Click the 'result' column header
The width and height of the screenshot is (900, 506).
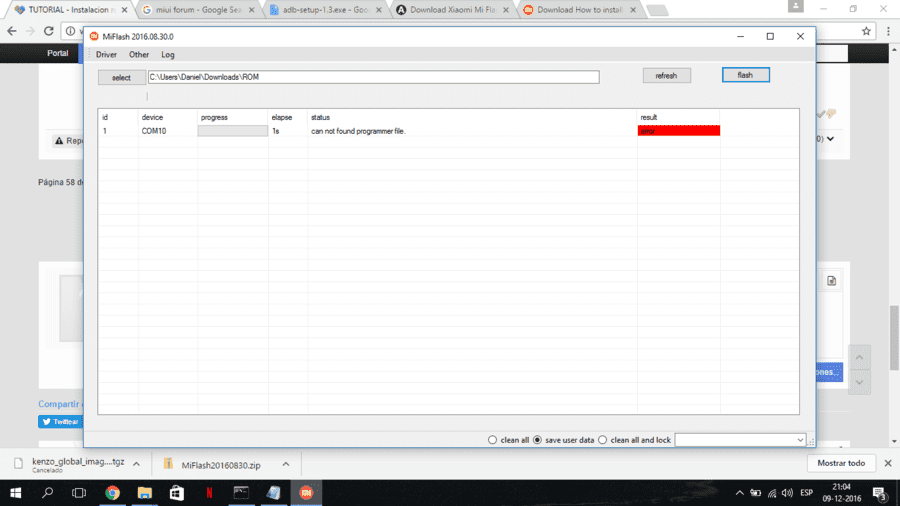pyautogui.click(x=649, y=117)
